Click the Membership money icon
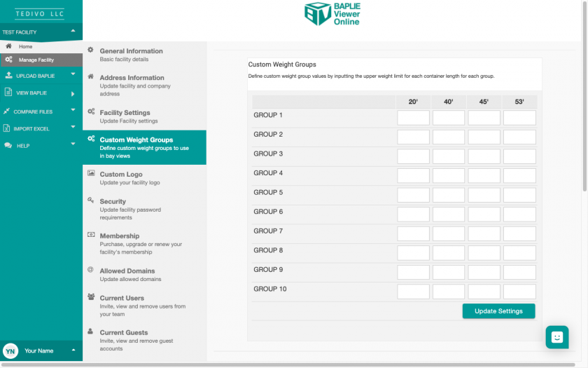Image resolution: width=588 pixels, height=368 pixels. [x=91, y=235]
